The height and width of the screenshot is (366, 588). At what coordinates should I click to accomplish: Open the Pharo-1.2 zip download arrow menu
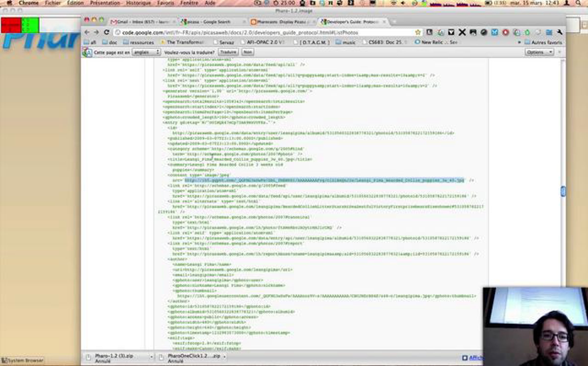(152, 357)
